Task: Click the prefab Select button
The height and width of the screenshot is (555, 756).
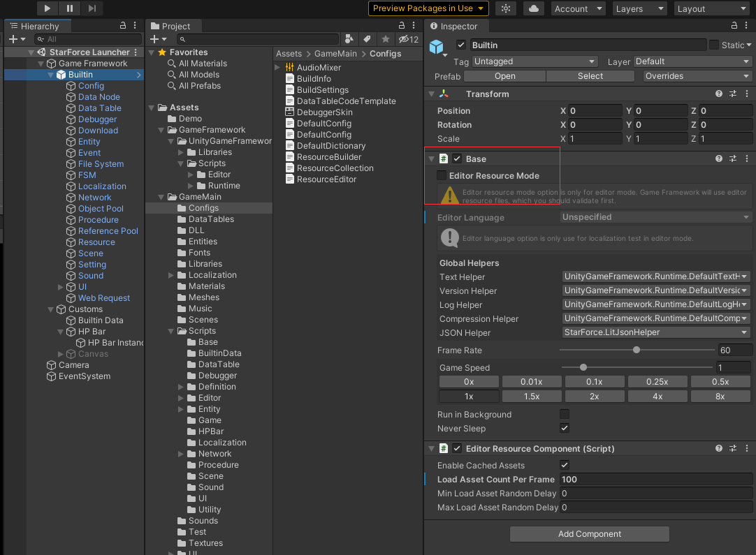Action: [590, 76]
